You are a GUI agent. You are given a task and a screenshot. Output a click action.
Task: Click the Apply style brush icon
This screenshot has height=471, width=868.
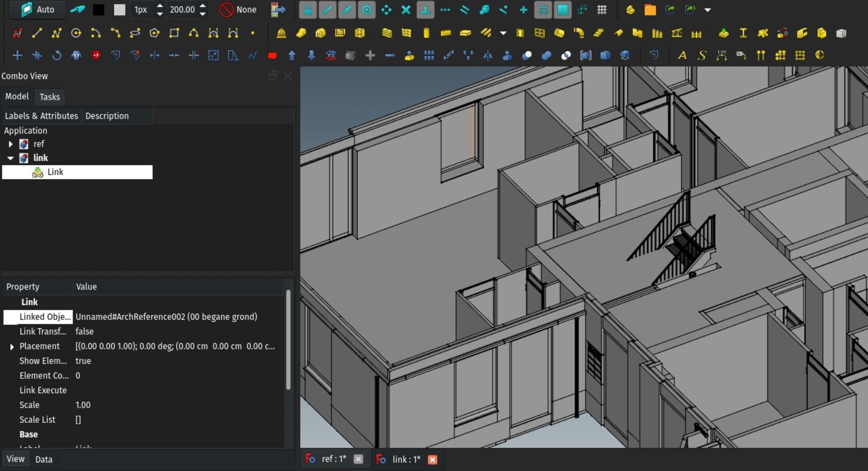coord(78,9)
